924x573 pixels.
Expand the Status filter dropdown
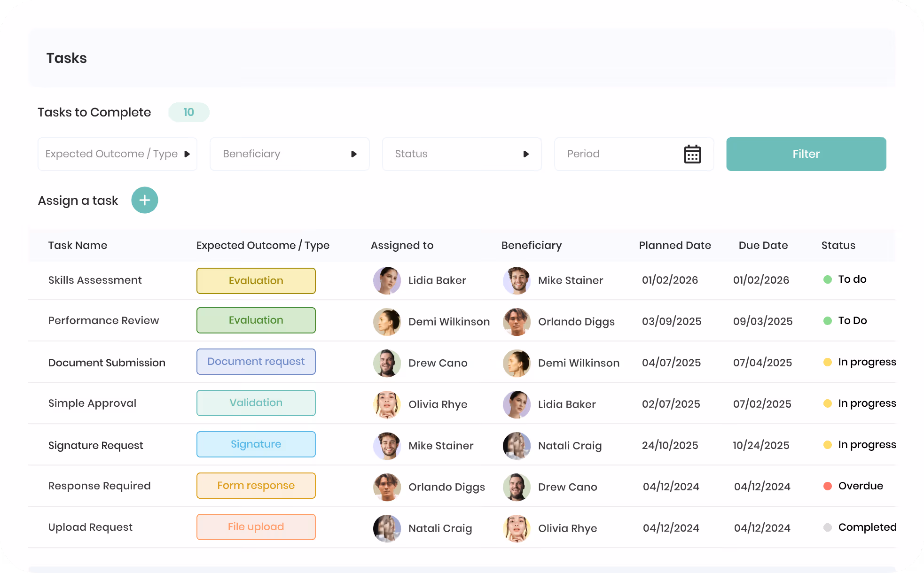462,154
